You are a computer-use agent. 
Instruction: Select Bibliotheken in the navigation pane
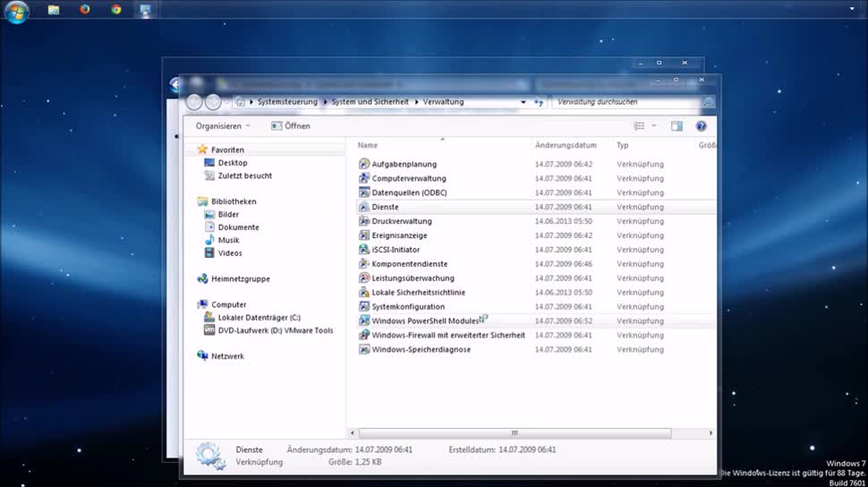tap(234, 201)
